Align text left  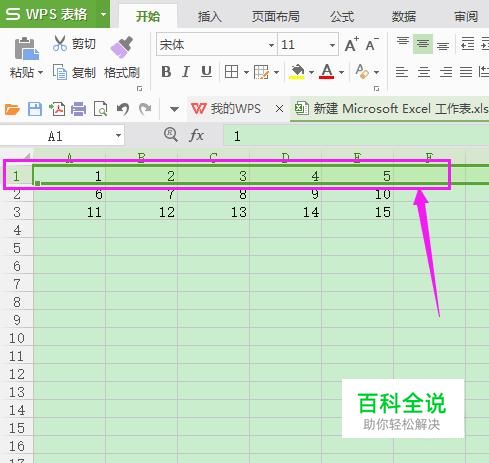coord(402,72)
